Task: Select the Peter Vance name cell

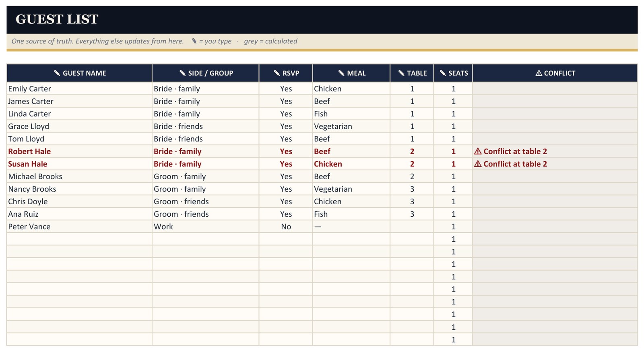Action: (79, 226)
